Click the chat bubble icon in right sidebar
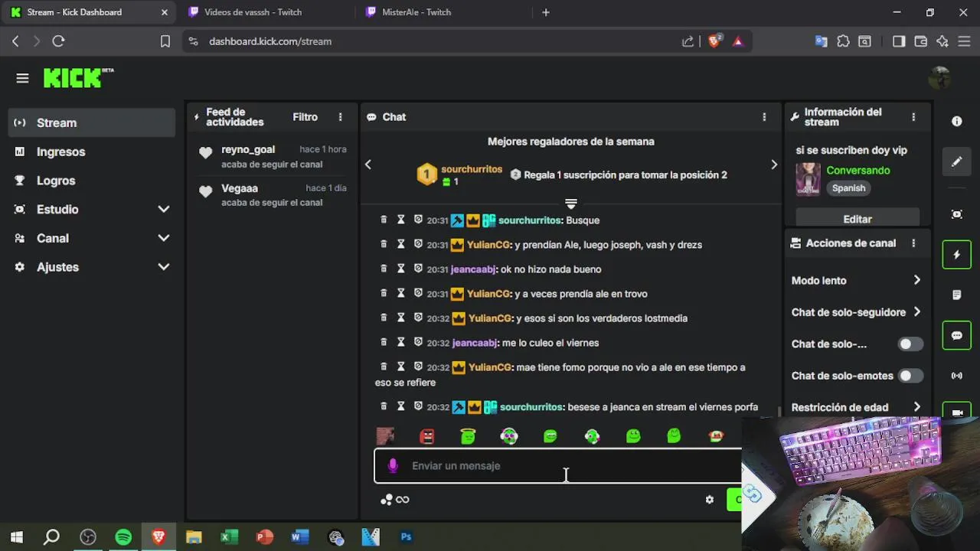 click(x=956, y=336)
